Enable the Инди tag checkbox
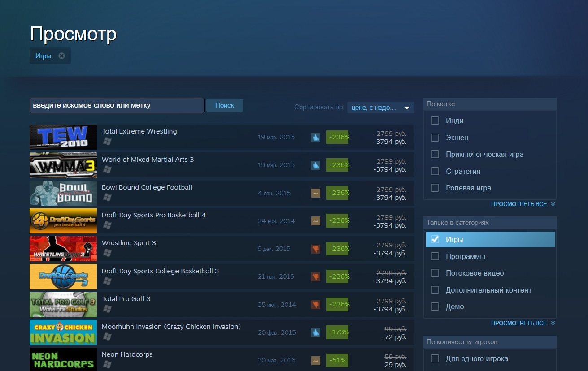This screenshot has width=588, height=371. pos(435,121)
